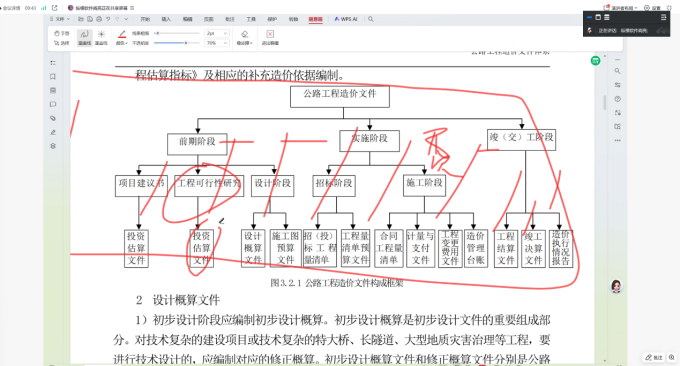Image resolution: width=680 pixels, height=366 pixels.
Task: Open the attachment paperclip panel in sidebar
Action: pyautogui.click(x=53, y=118)
